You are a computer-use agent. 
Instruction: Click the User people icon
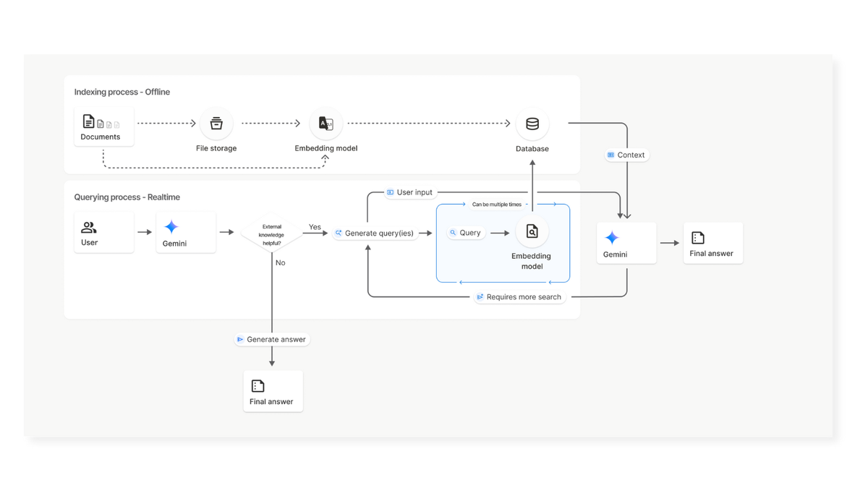pyautogui.click(x=89, y=228)
